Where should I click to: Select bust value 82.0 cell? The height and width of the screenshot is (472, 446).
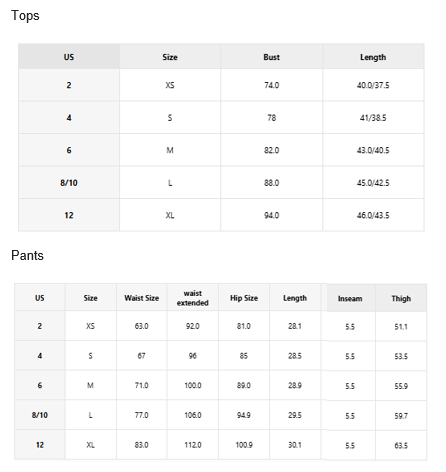[272, 150]
